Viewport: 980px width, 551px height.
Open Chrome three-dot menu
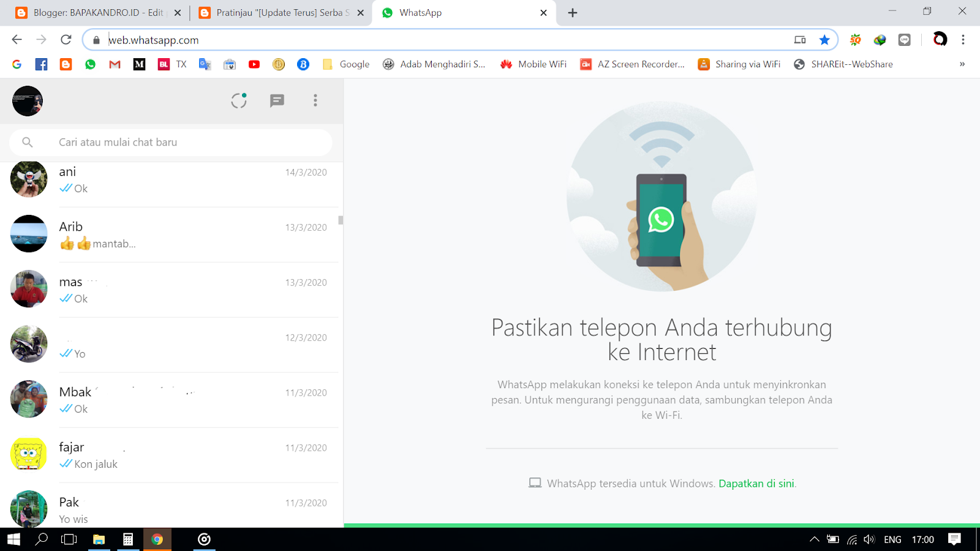point(963,40)
